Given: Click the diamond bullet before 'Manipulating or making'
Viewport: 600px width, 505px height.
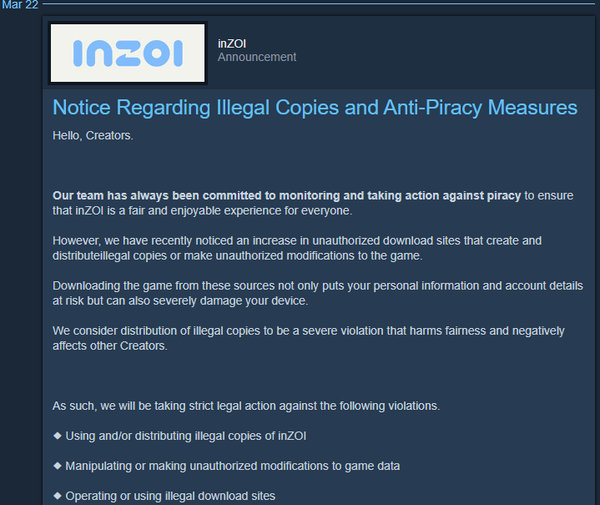Looking at the screenshot, I should [57, 466].
